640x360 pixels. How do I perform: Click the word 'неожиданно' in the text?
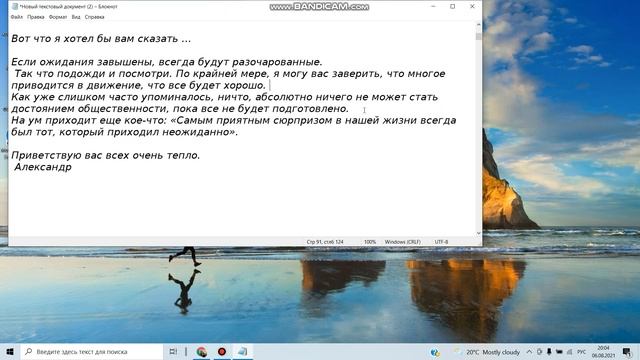point(195,132)
